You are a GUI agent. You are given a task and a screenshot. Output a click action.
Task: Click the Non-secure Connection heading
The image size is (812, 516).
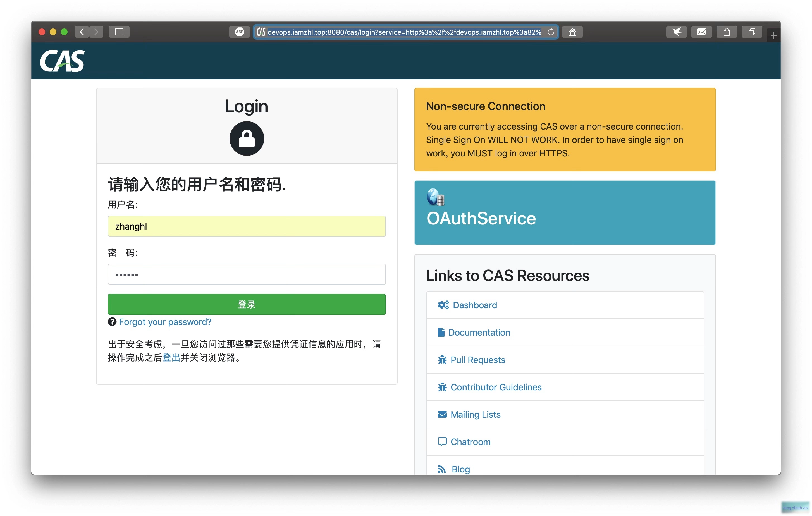[486, 106]
